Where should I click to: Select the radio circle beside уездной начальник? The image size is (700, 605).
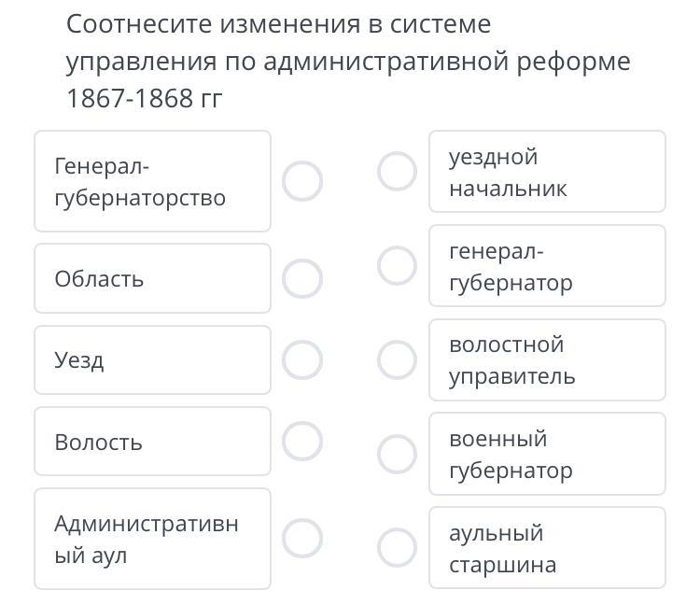398,172
